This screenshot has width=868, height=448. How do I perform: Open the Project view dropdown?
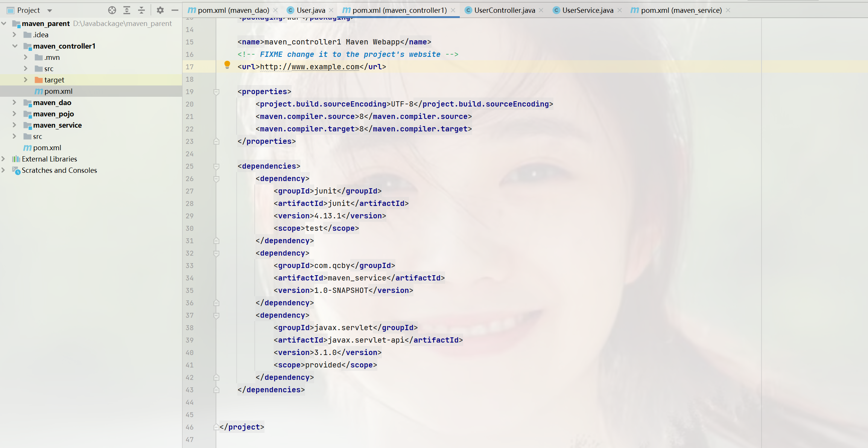pos(50,11)
